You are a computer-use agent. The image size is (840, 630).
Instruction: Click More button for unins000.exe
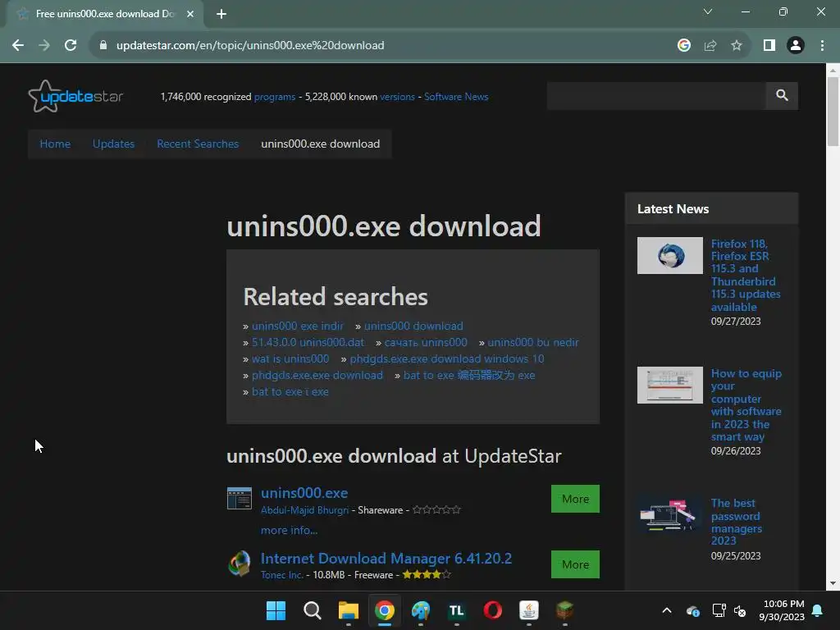click(575, 499)
